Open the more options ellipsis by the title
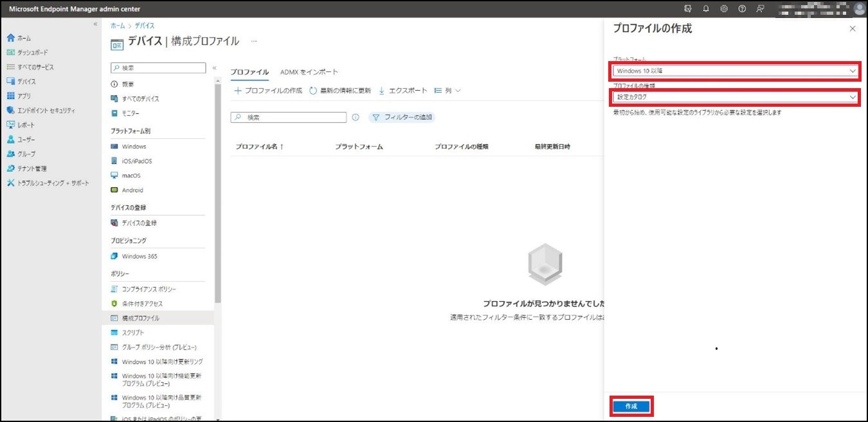Viewport: 868px width, 422px height. tap(254, 41)
